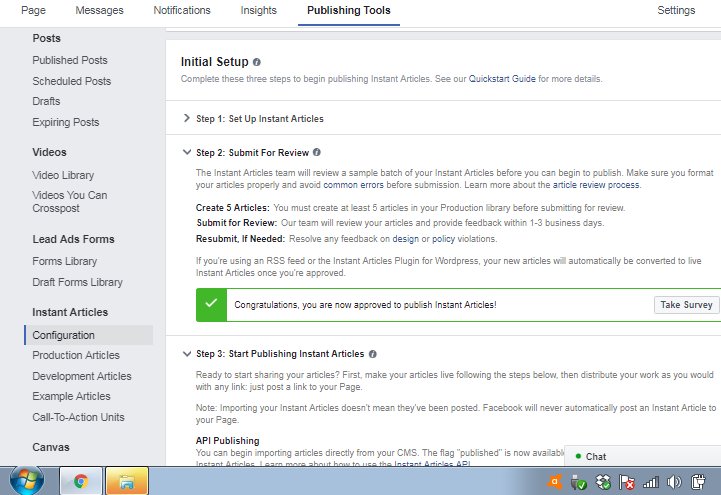Click the Lead Ads Forms heading
721x495 pixels.
tap(73, 239)
